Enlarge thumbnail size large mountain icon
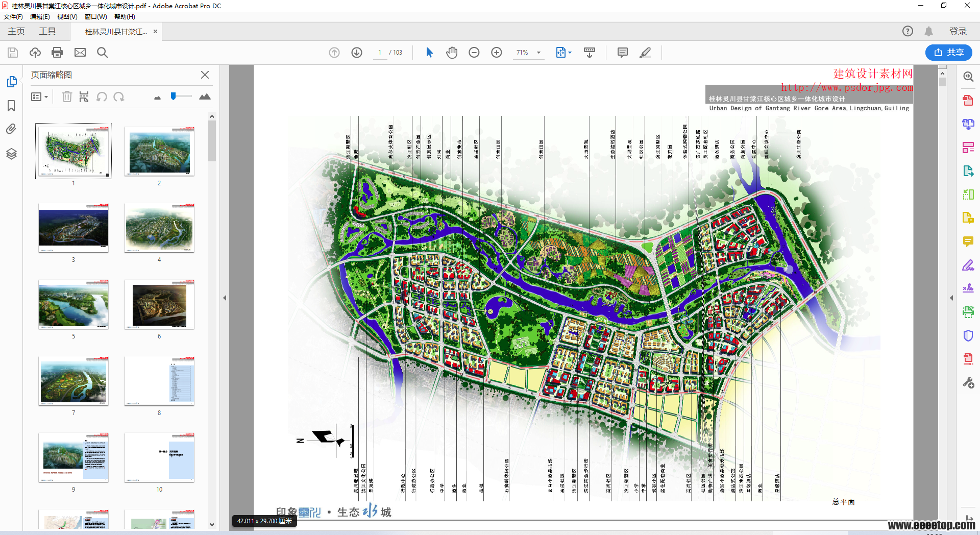 [205, 96]
